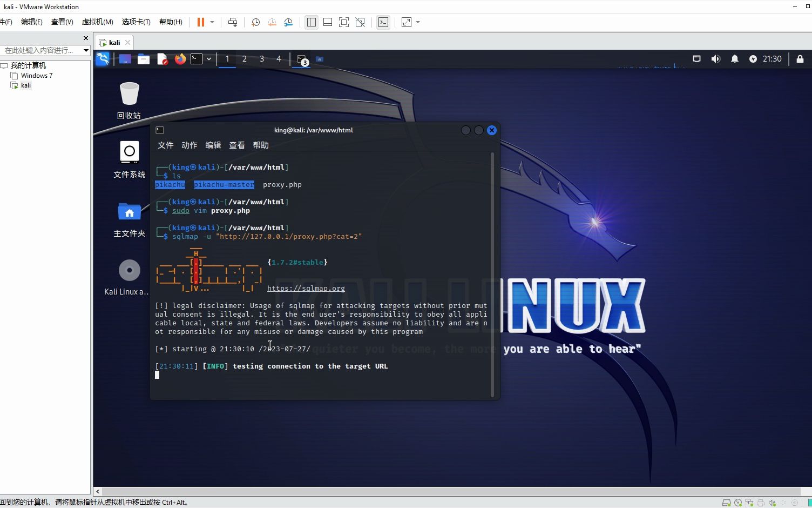Click the CD/DVD drive status icon
Screen dimensions: 812x508
tap(738, 503)
